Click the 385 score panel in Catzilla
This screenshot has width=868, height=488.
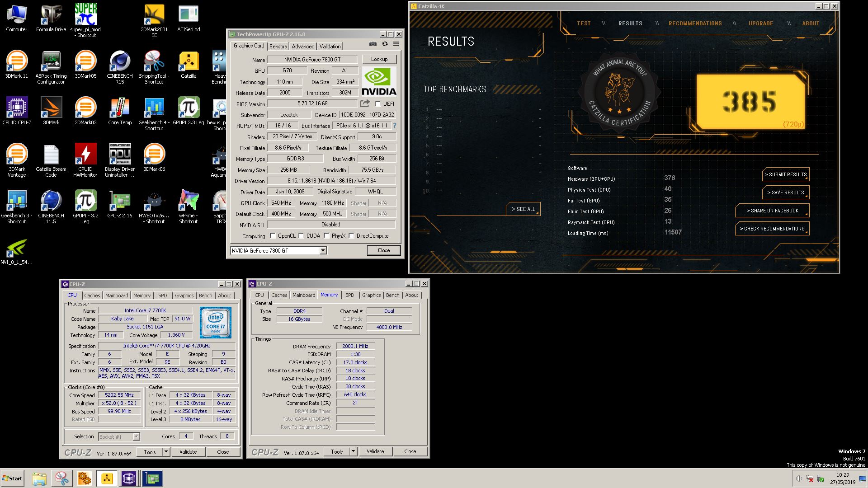click(750, 102)
